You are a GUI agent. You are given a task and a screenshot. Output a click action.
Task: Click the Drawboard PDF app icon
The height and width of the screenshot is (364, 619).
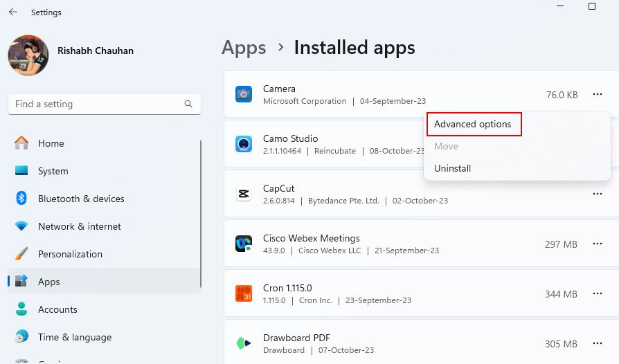(x=244, y=343)
